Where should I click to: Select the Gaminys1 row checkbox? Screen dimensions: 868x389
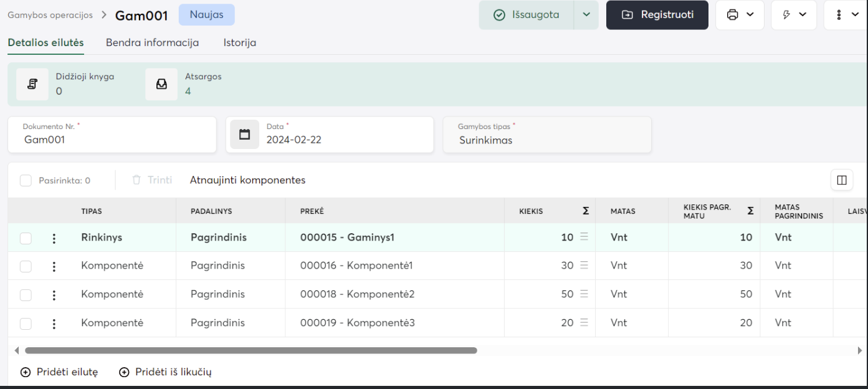tap(26, 238)
